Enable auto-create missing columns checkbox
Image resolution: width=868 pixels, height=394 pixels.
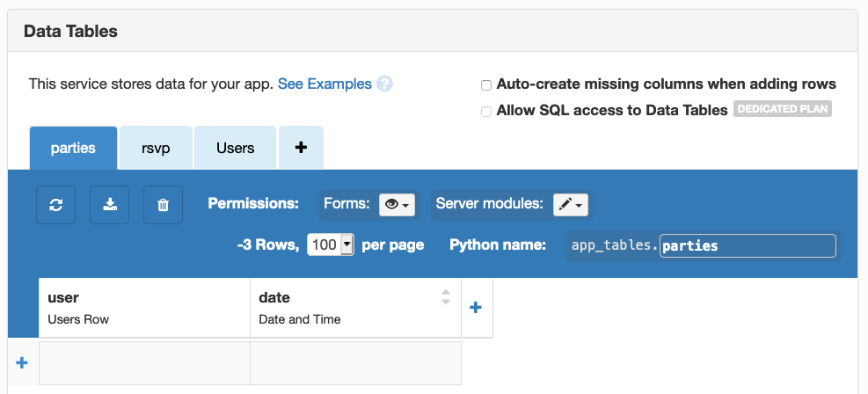tap(485, 85)
